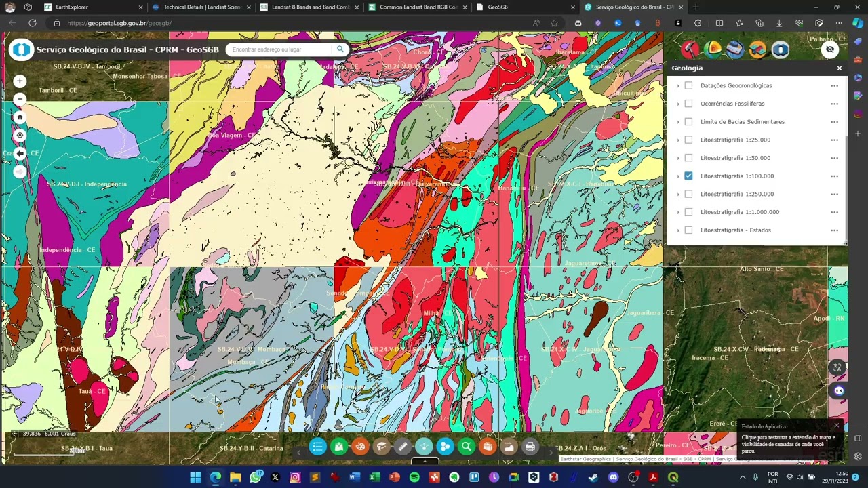Expand Litoestratigrafia 1:250.000 legend arrow
This screenshot has height=488, width=868.
[678, 195]
